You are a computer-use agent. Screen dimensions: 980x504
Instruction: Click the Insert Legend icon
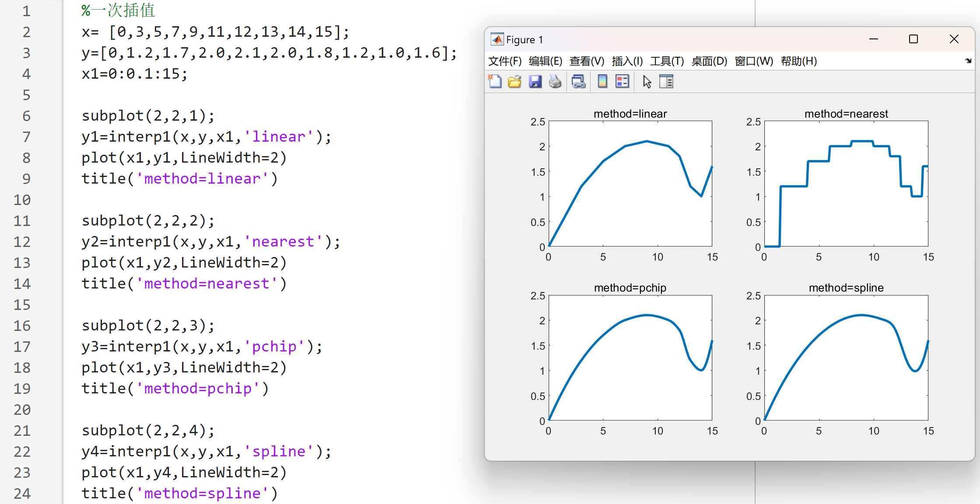click(x=622, y=82)
